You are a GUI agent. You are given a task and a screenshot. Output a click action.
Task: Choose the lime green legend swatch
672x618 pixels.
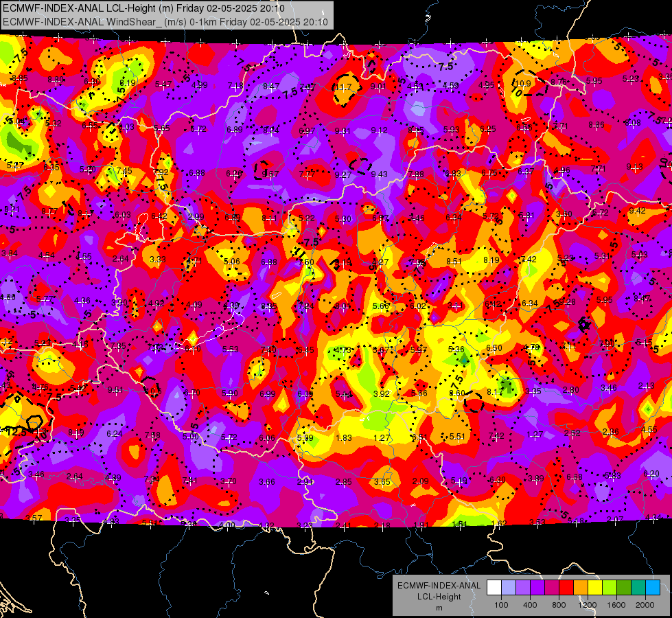pos(610,588)
